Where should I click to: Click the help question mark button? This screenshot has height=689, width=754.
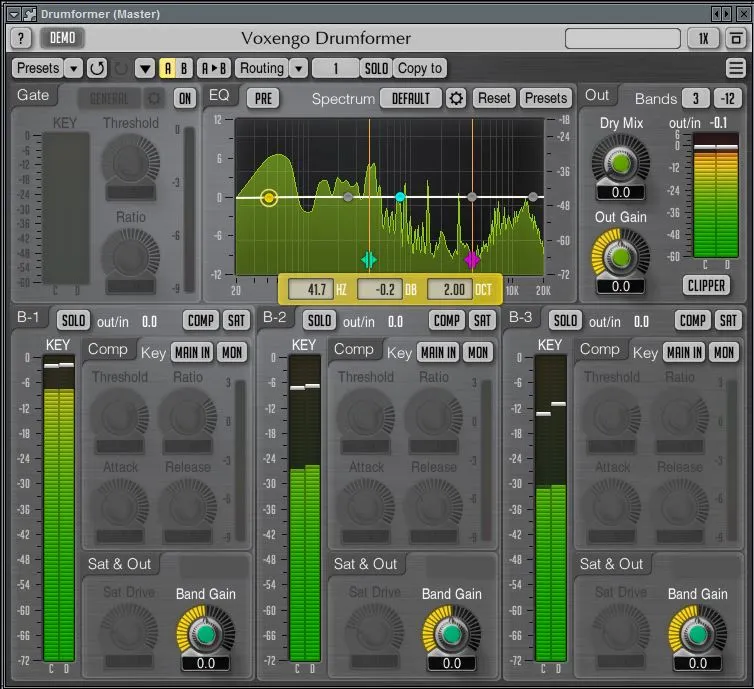tap(23, 38)
